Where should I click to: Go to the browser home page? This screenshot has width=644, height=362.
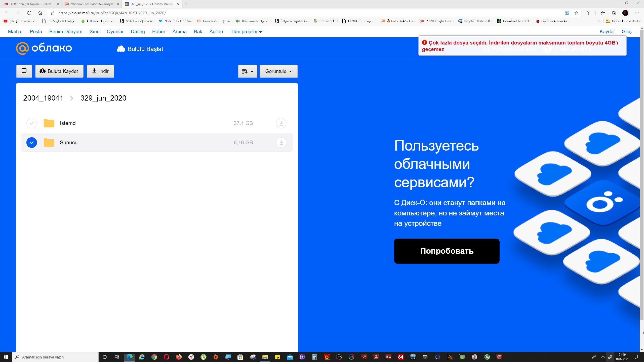40,13
